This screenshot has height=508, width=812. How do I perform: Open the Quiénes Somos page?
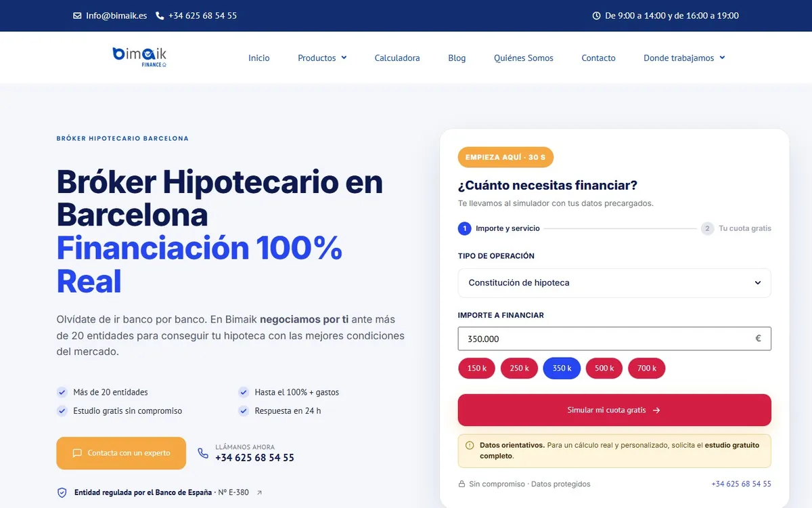pos(524,58)
